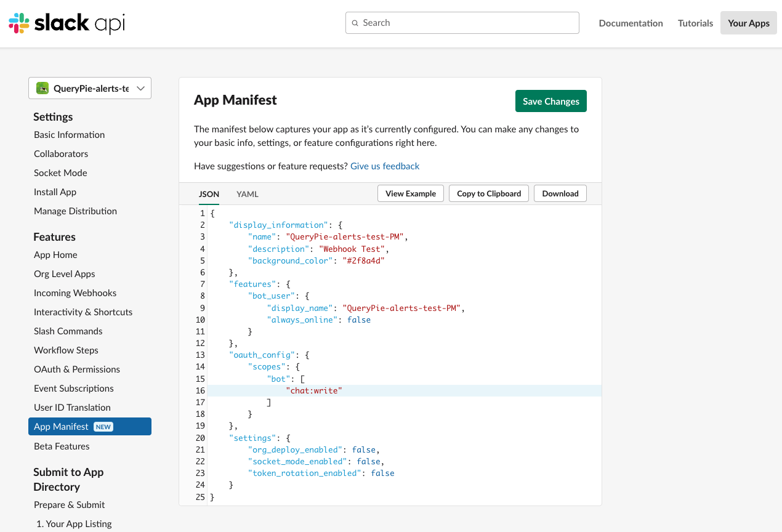Switch to the YAML tab
This screenshot has width=782, height=532.
tap(248, 194)
